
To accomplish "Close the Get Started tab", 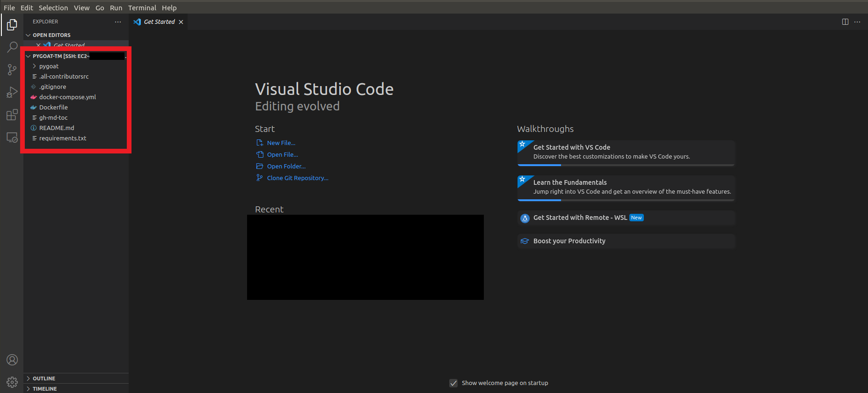I will [181, 22].
